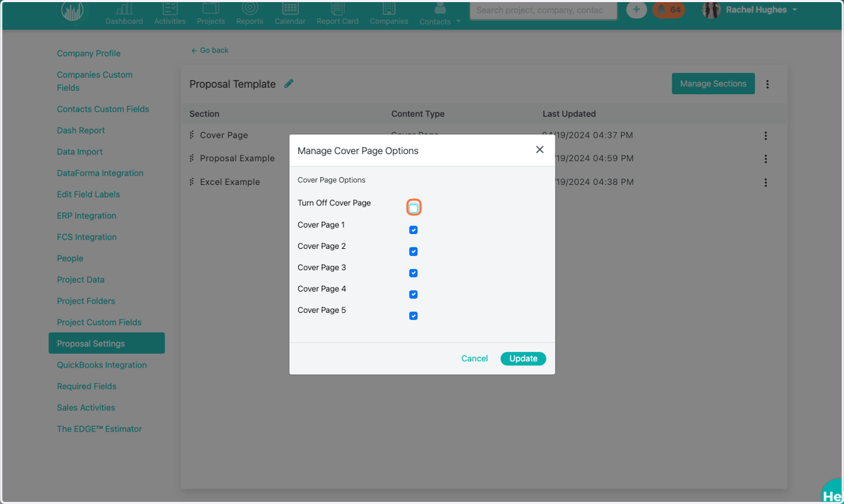Toggle the Cover Page 4 checkbox
844x504 pixels.
click(414, 295)
